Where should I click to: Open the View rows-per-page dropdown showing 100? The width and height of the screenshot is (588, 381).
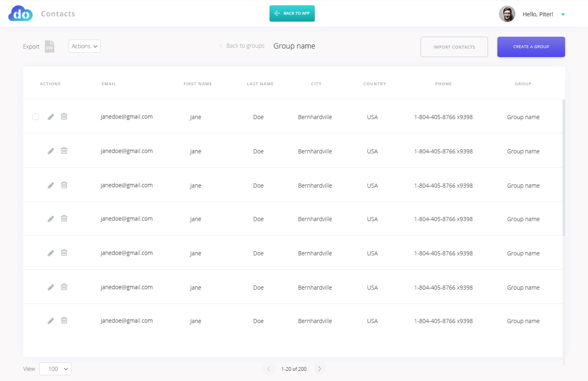point(56,369)
